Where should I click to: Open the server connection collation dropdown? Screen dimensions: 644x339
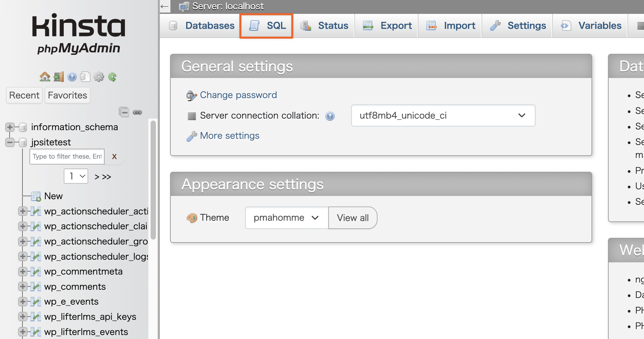coord(443,116)
